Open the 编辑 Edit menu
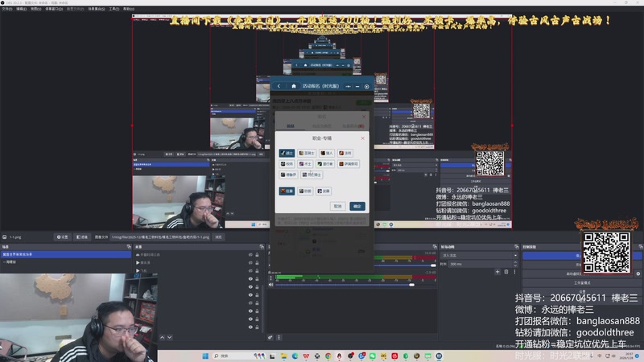This screenshot has height=362, width=644. (22, 9)
